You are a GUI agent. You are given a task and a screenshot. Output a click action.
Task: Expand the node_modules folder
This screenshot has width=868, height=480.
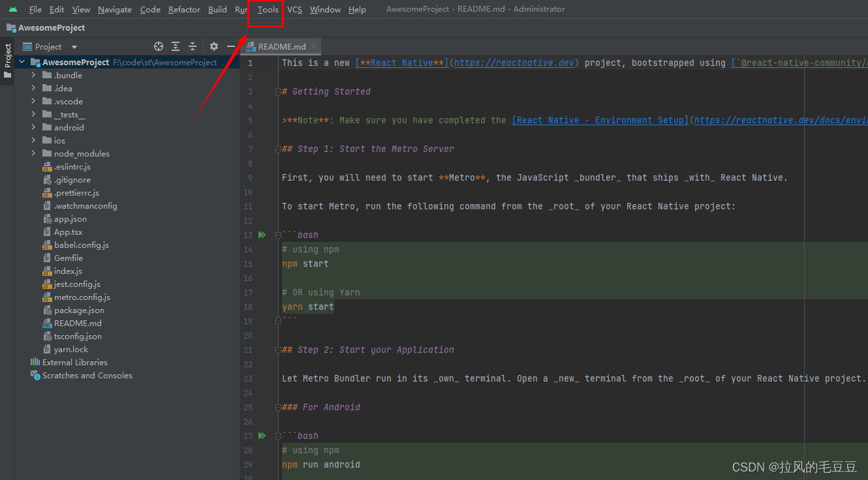[x=33, y=153]
